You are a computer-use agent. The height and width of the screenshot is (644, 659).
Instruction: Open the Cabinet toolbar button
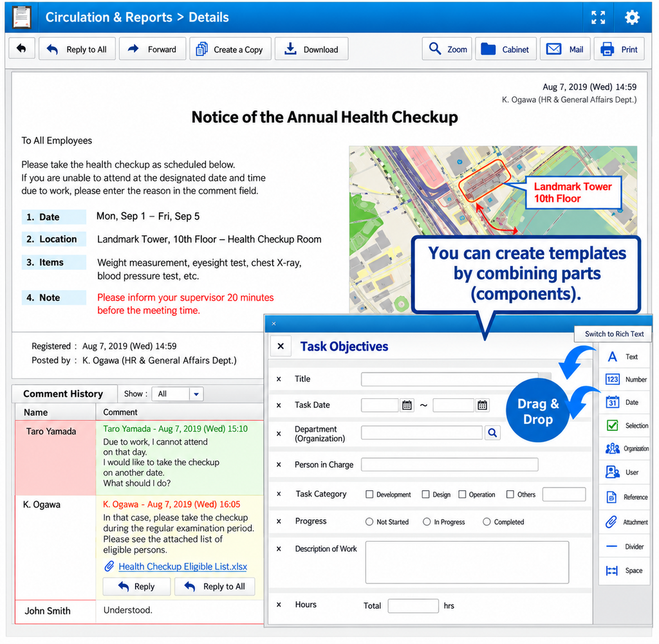tap(506, 49)
